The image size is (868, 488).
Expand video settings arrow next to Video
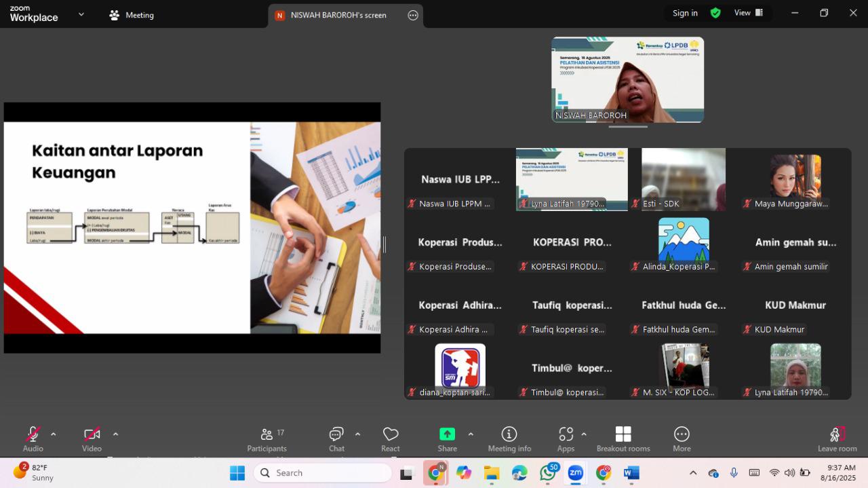pos(115,434)
